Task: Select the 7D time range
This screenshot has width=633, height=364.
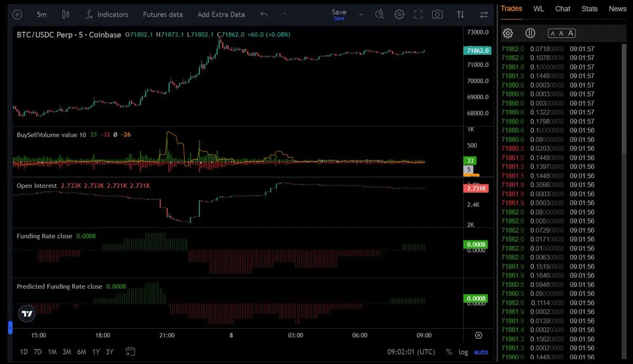Action: tap(37, 352)
